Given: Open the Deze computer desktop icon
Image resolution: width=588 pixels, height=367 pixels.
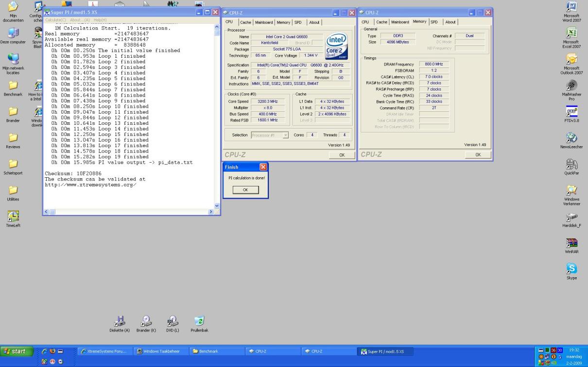Looking at the screenshot, I should (13, 36).
